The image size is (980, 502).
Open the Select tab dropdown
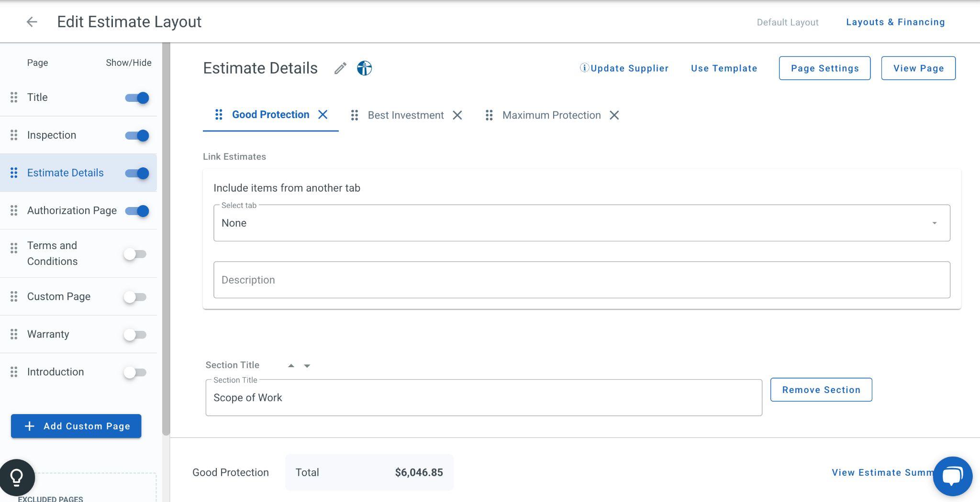tap(581, 223)
